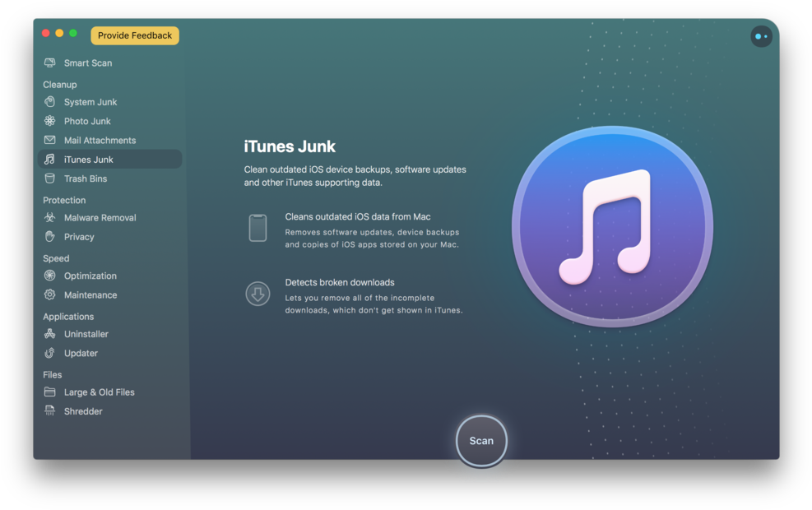Image resolution: width=812 pixels, height=510 pixels.
Task: Click the Shredder icon in sidebar
Action: pos(49,411)
